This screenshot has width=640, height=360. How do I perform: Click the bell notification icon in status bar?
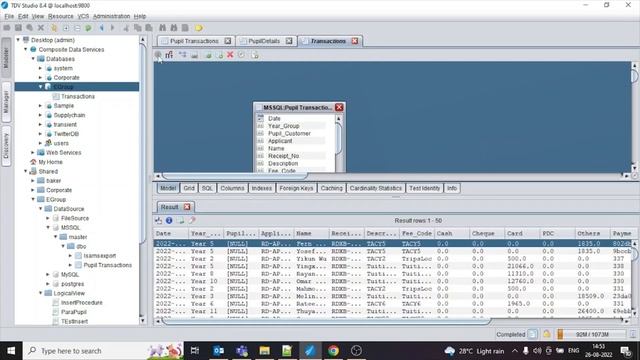tap(547, 334)
